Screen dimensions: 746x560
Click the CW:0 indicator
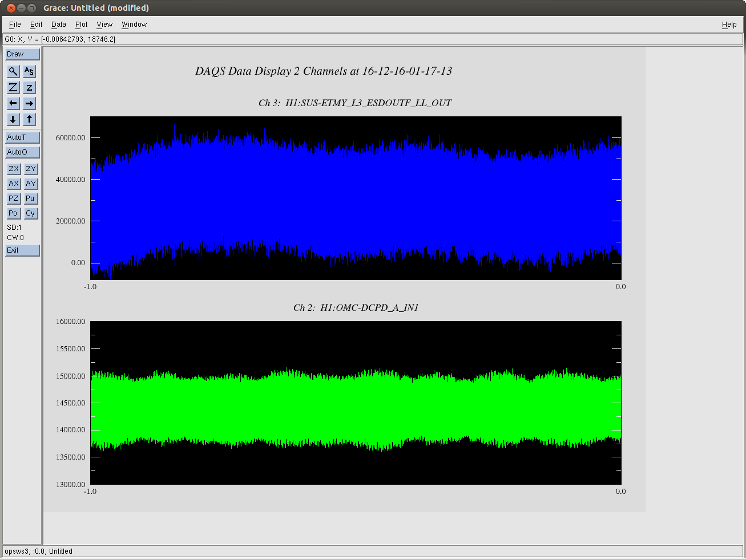coord(15,238)
